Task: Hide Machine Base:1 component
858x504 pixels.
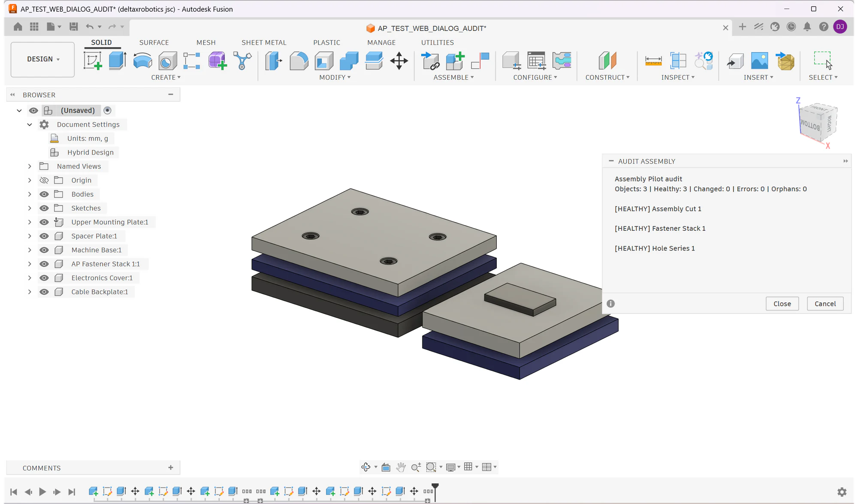Action: (44, 250)
